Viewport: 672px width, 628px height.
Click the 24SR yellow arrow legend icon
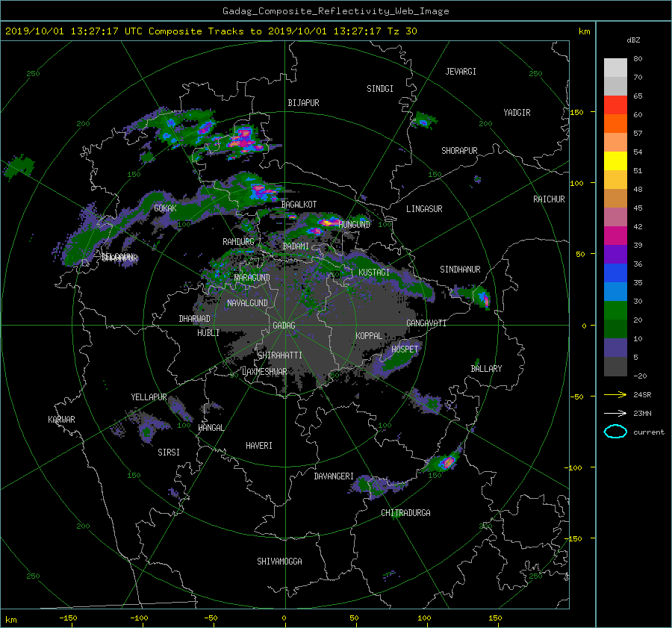pos(615,394)
